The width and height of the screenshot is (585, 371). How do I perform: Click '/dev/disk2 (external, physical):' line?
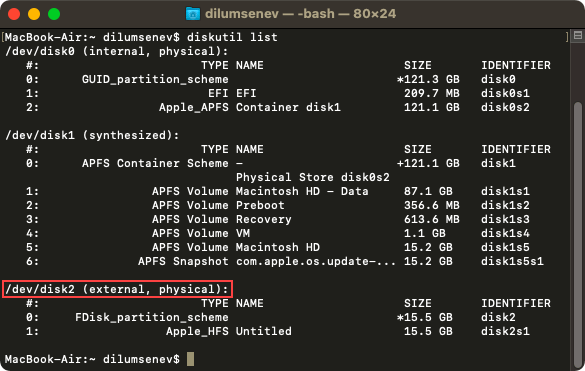tap(116, 289)
